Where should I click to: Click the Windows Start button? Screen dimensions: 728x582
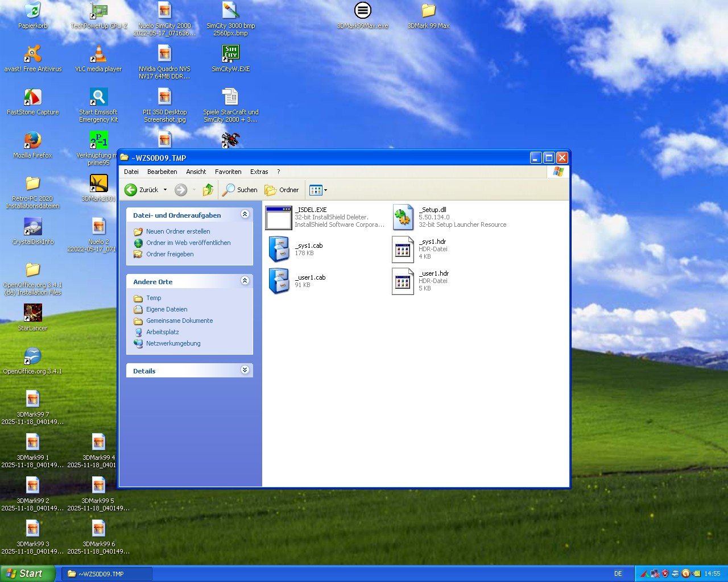pos(27,574)
